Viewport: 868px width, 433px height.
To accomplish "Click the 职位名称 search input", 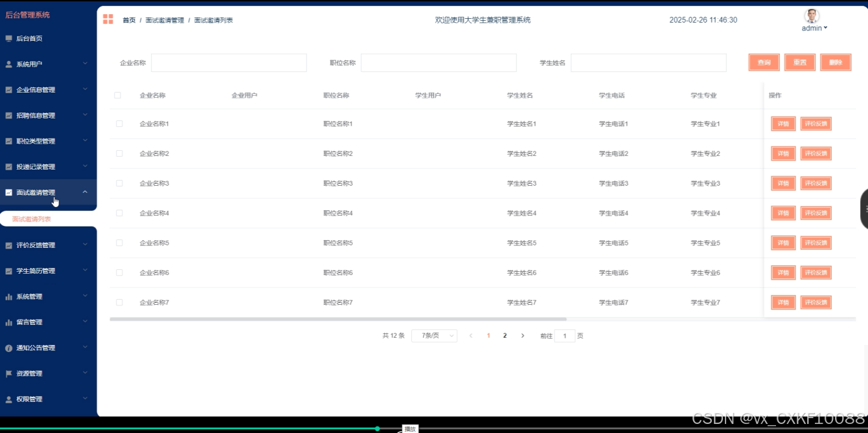I will (439, 63).
